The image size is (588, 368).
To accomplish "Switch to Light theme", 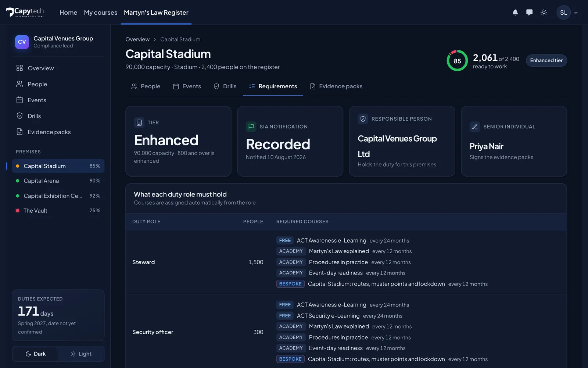I will click(x=81, y=354).
